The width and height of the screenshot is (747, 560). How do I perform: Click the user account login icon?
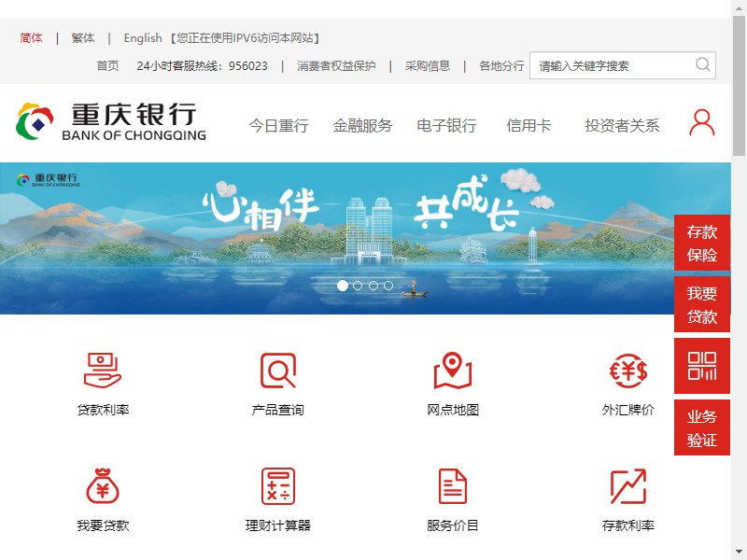[x=702, y=122]
